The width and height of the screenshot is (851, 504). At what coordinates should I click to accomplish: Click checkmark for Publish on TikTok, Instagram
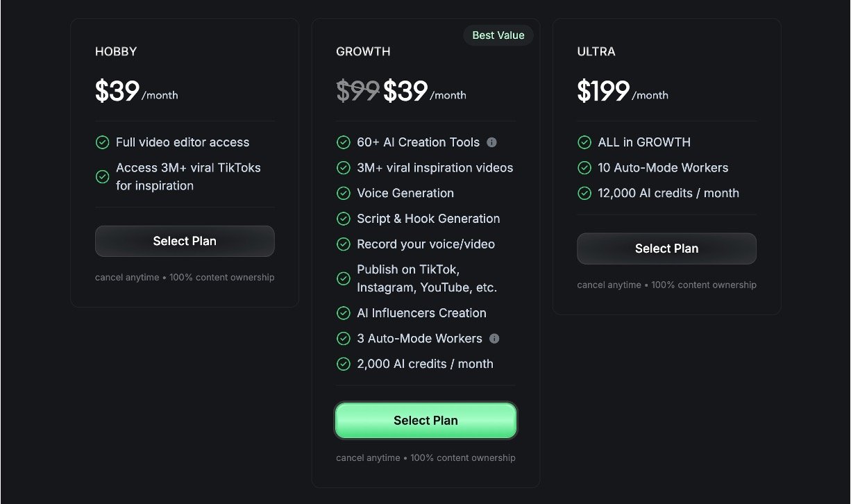(x=343, y=278)
